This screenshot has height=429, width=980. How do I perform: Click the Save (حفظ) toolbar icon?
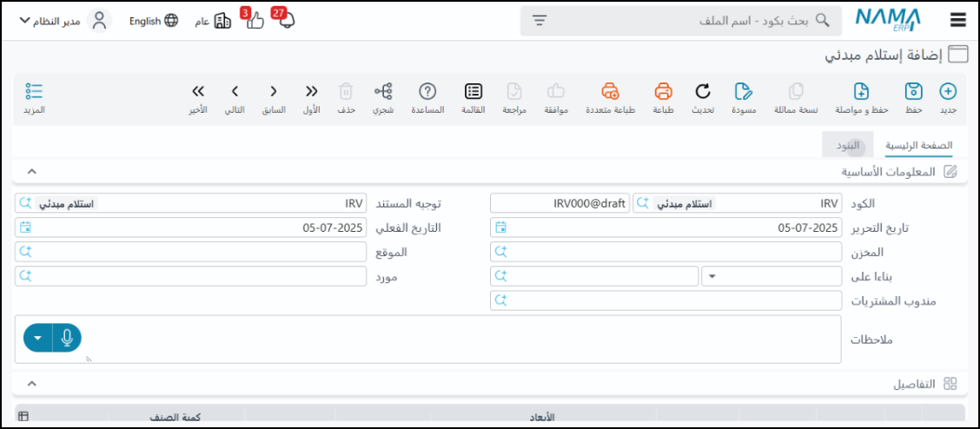tap(913, 91)
